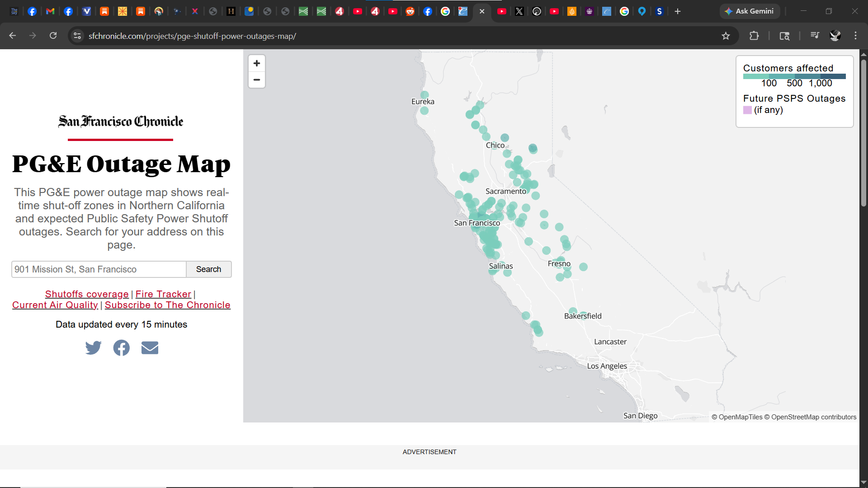This screenshot has width=868, height=488.
Task: Click the Future PSPS Outages pink swatch
Action: tap(747, 110)
